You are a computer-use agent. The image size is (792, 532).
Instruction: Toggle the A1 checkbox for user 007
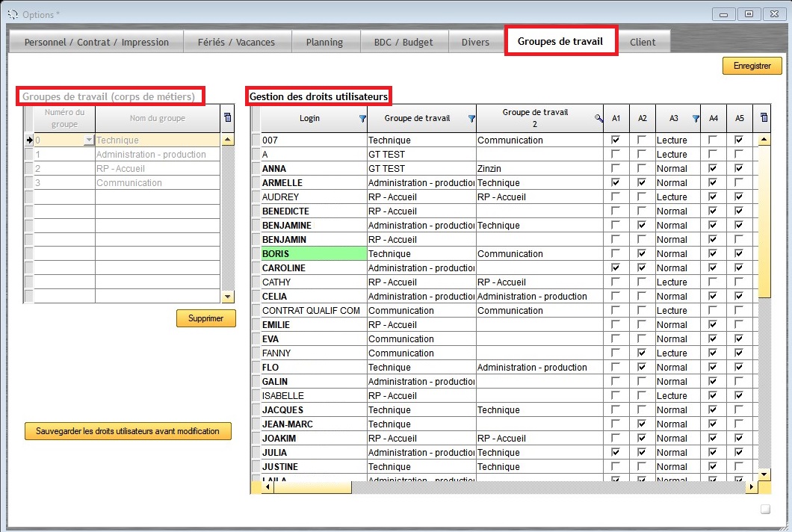pos(616,140)
